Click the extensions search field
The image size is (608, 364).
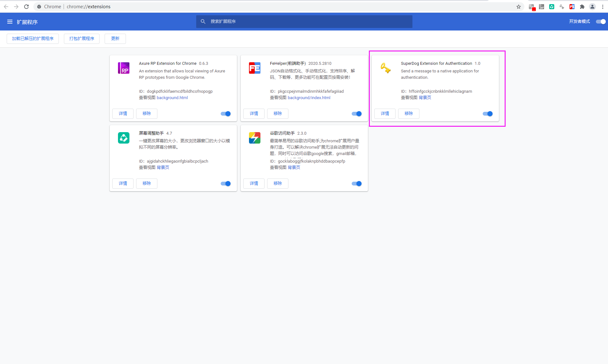click(304, 22)
